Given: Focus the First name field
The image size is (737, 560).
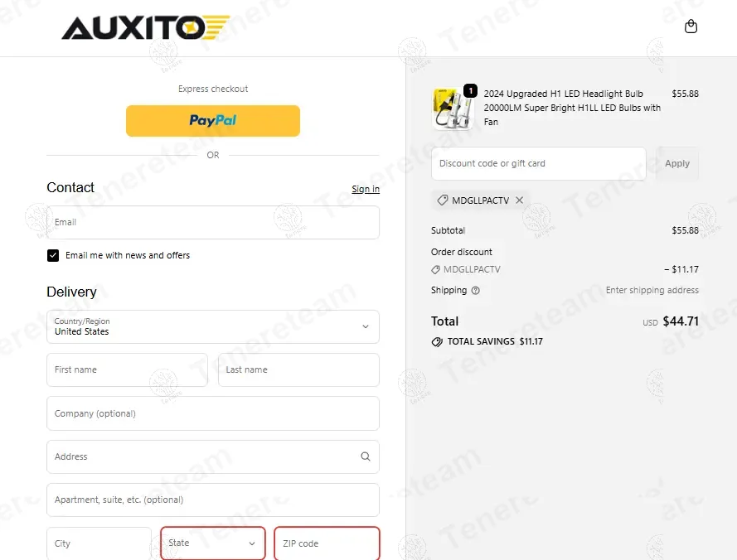Looking at the screenshot, I should point(127,369).
